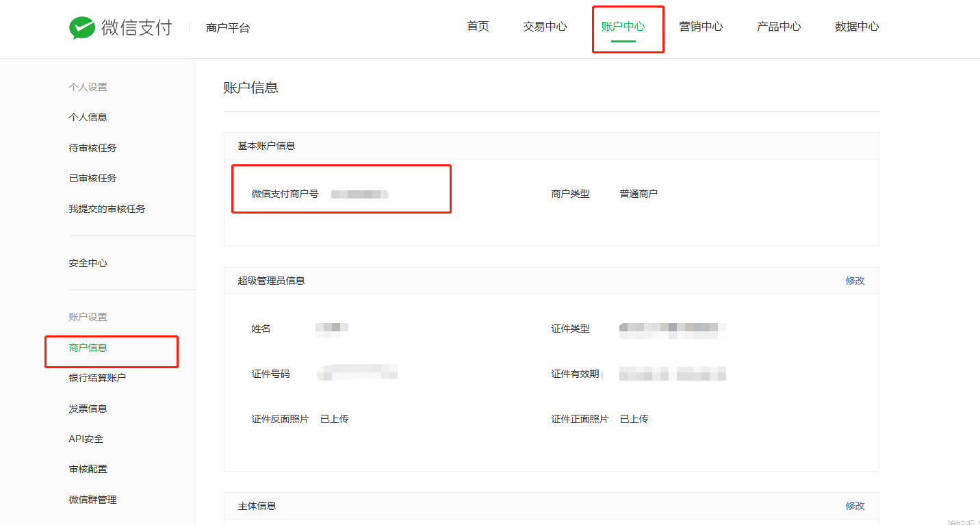Open 银行结算账户 in the sidebar

pos(97,378)
